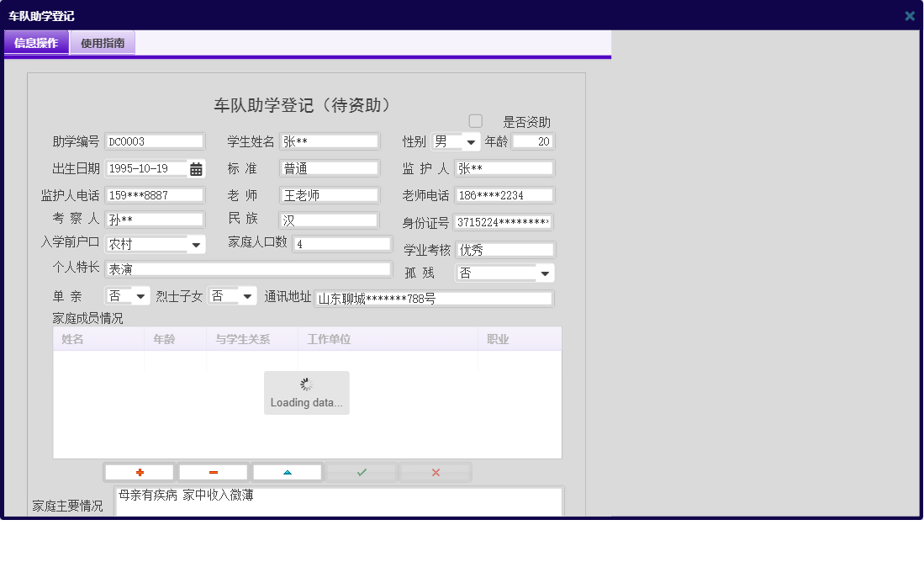
Task: Switch to the 使用指南 tab
Action: 102,41
